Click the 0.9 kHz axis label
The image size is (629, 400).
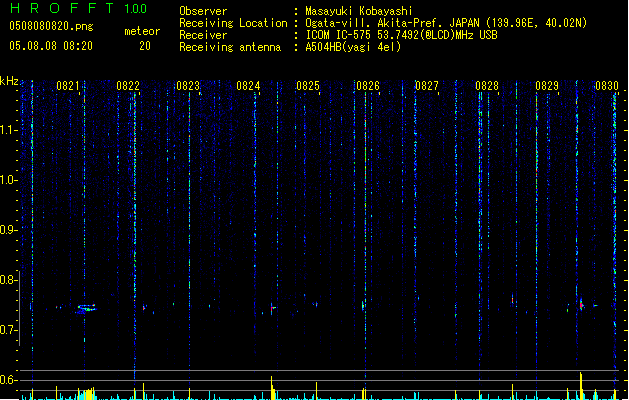click(x=9, y=230)
